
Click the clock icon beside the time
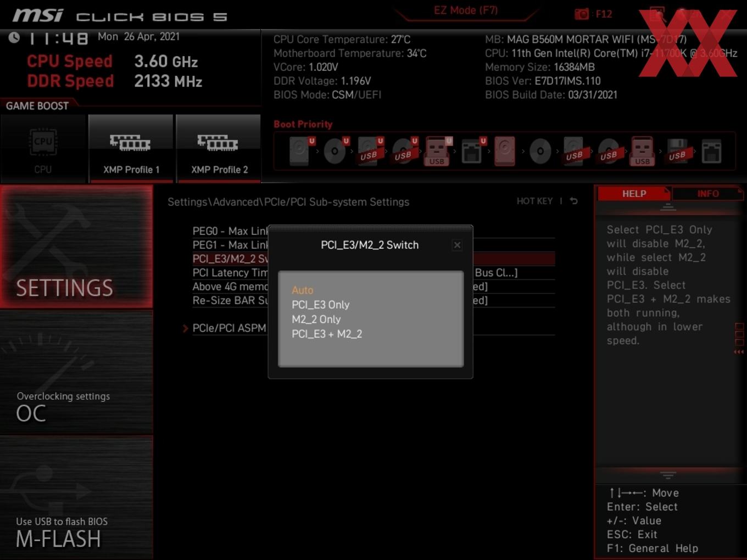[x=14, y=37]
